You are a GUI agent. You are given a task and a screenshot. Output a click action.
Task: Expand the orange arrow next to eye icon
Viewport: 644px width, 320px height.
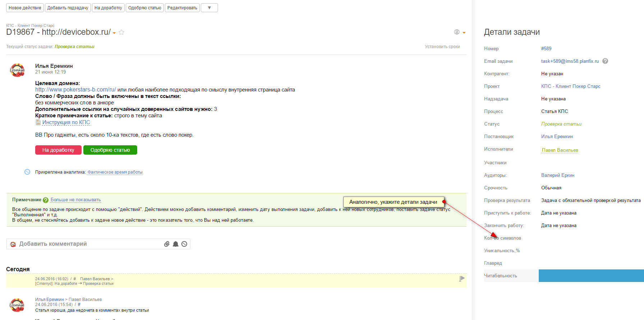pos(464,33)
